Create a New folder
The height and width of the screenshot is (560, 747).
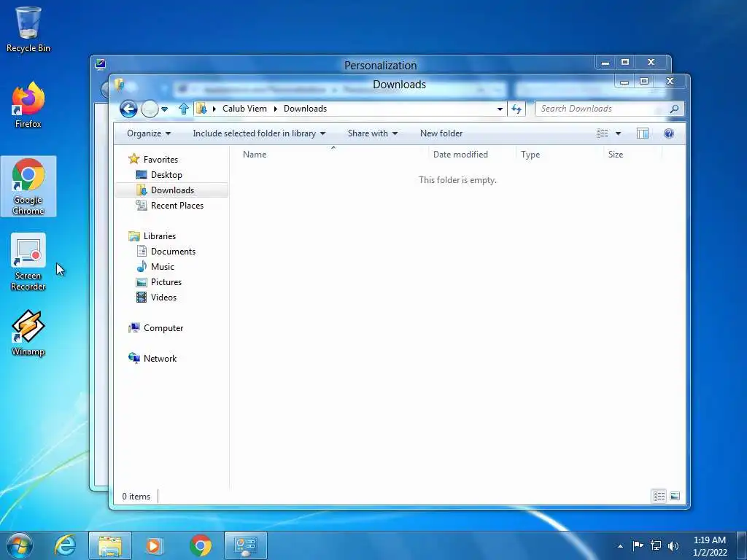coord(441,133)
